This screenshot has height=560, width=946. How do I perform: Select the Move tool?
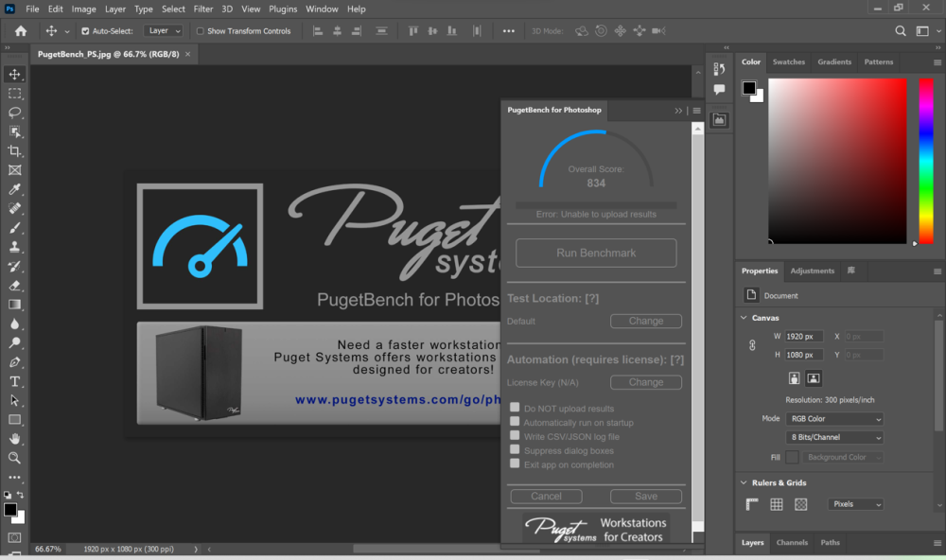[14, 74]
